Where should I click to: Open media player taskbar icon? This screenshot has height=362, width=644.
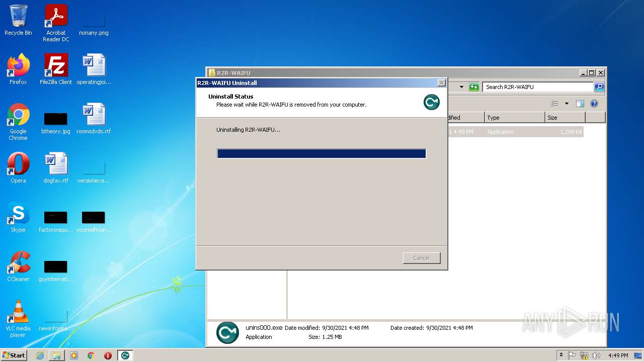click(74, 355)
